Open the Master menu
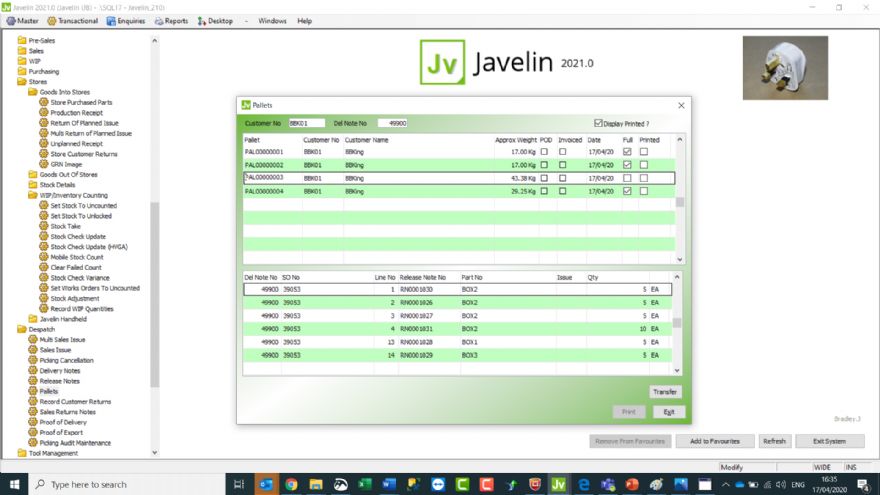The height and width of the screenshot is (495, 880). (x=22, y=21)
